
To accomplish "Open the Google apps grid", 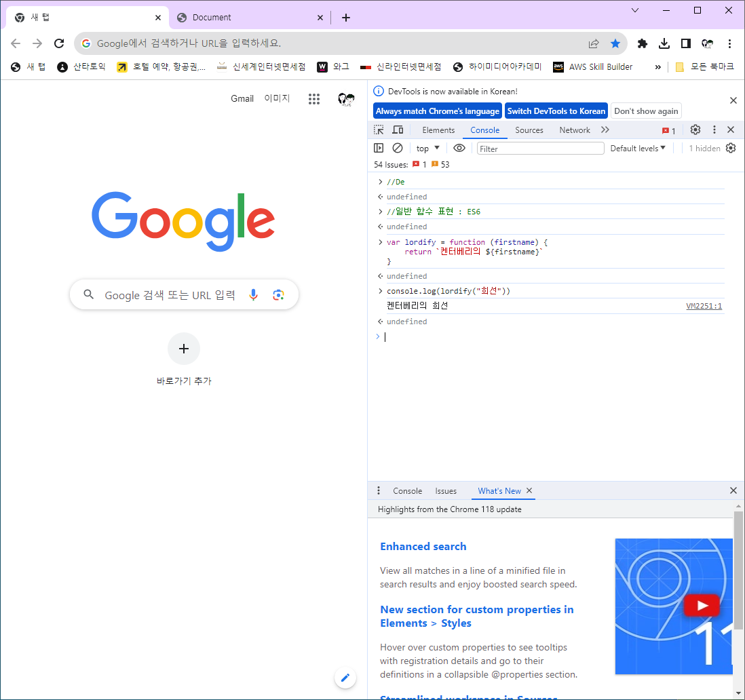I will click(x=314, y=99).
